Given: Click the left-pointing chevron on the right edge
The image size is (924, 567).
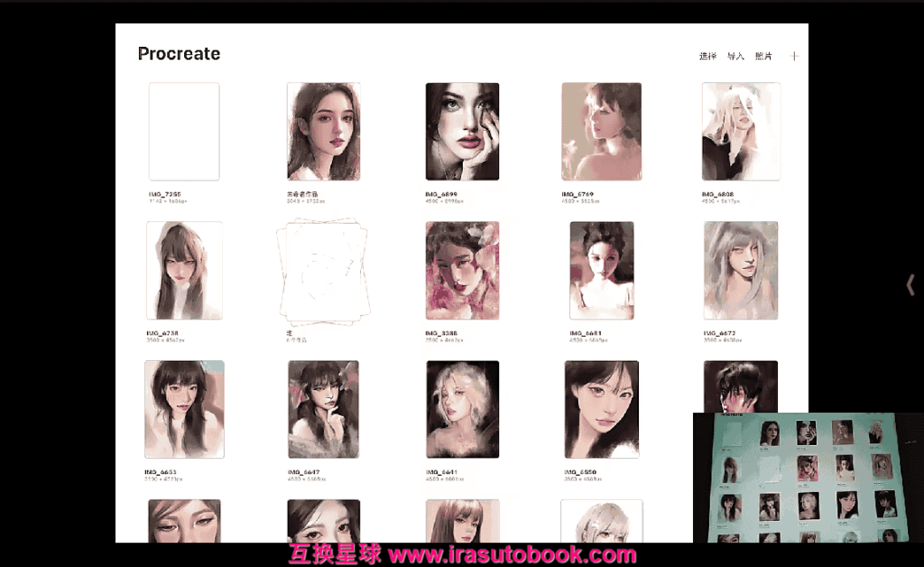Looking at the screenshot, I should click(x=910, y=285).
